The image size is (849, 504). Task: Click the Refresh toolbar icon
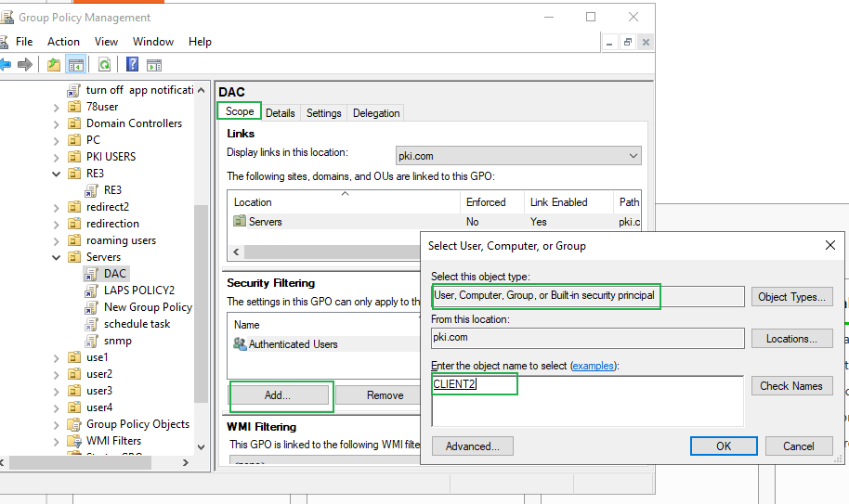pos(105,65)
